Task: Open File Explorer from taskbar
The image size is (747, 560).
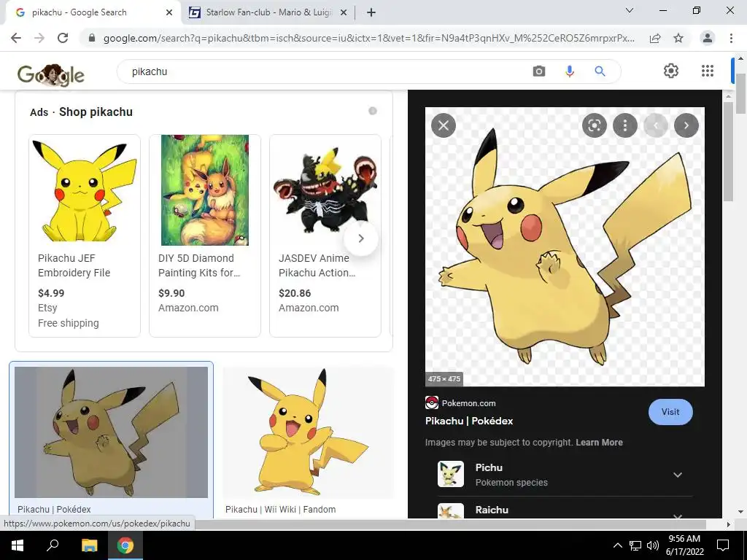Action: pyautogui.click(x=89, y=545)
